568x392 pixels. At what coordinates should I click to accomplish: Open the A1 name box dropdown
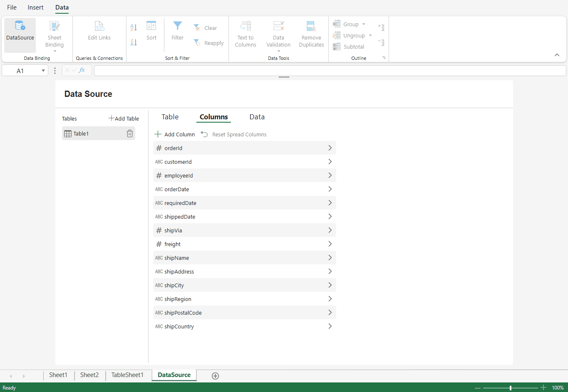coord(43,71)
